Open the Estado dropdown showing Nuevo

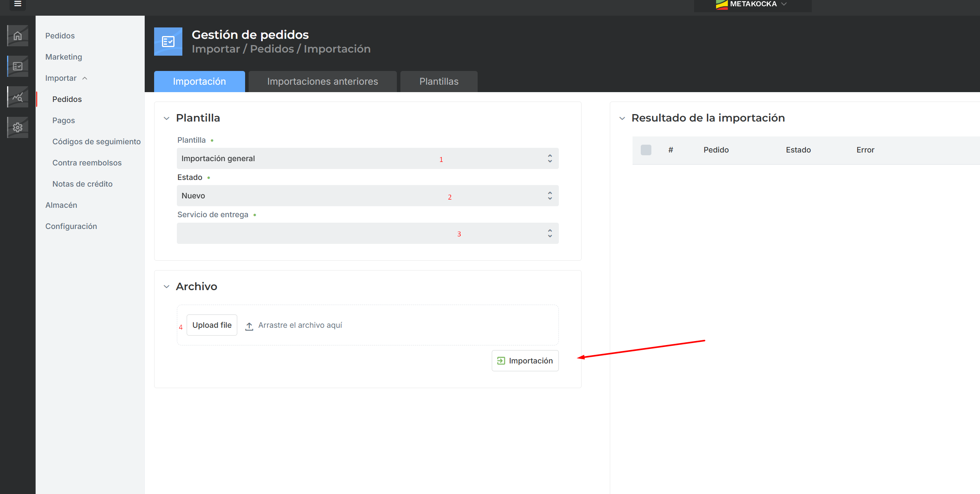pyautogui.click(x=367, y=196)
